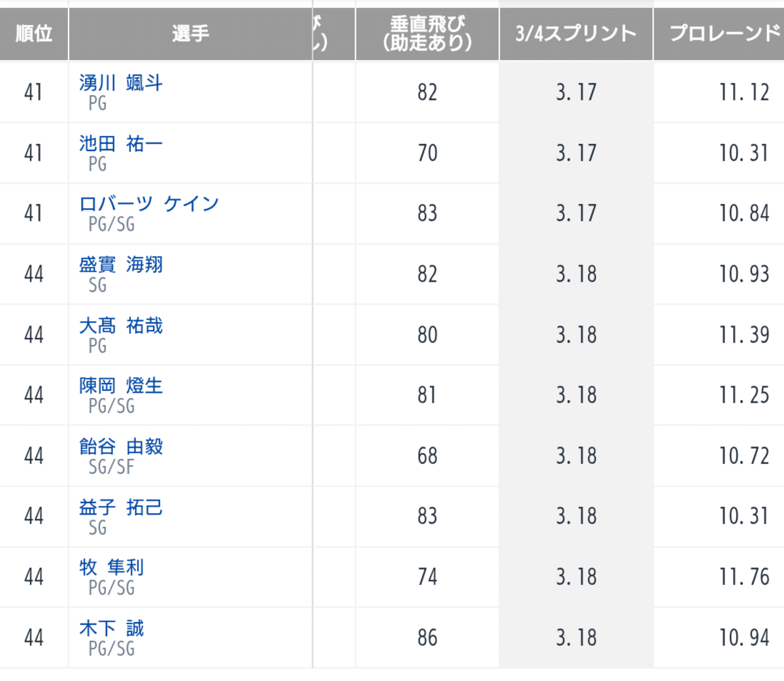Viewport: 784px width, 681px height.
Task: Select player link 大髙 祐哉
Action: click(x=121, y=325)
